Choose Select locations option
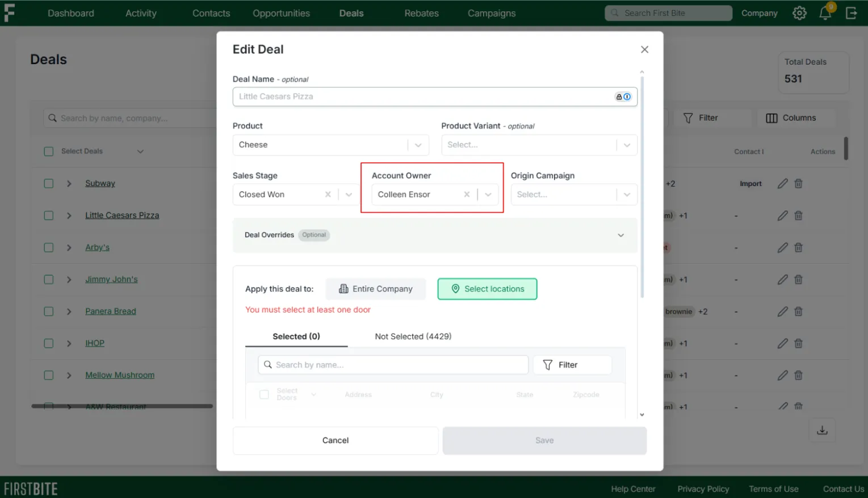This screenshot has width=868, height=498. tap(488, 289)
